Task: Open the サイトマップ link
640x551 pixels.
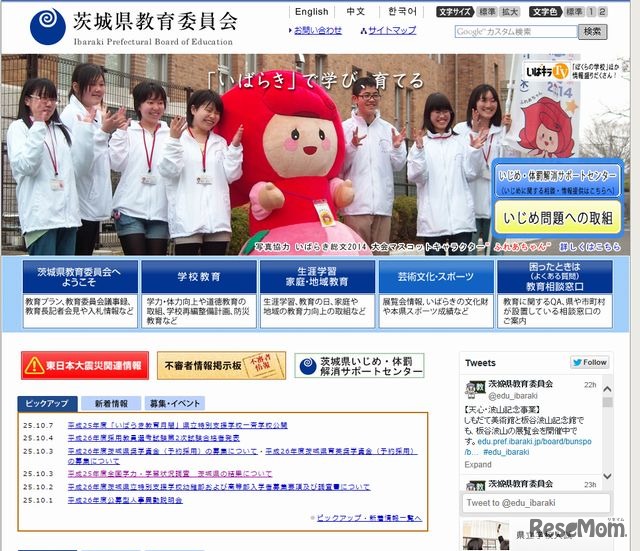Action: click(392, 30)
